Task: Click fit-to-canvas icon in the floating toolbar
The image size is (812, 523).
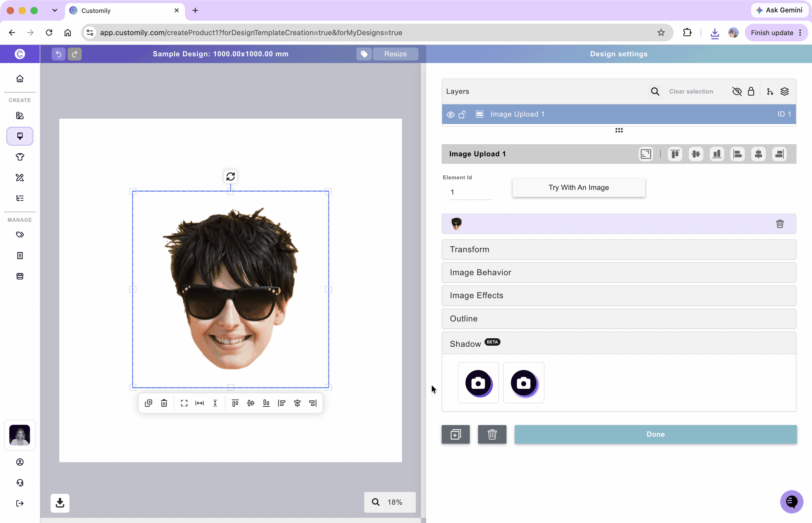Action: [184, 403]
